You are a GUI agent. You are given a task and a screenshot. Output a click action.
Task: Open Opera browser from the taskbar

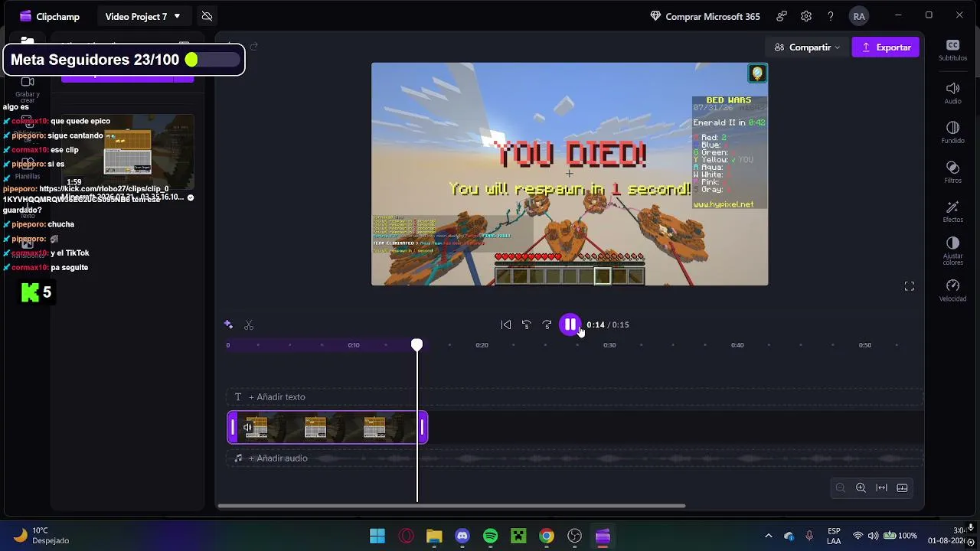coord(406,536)
